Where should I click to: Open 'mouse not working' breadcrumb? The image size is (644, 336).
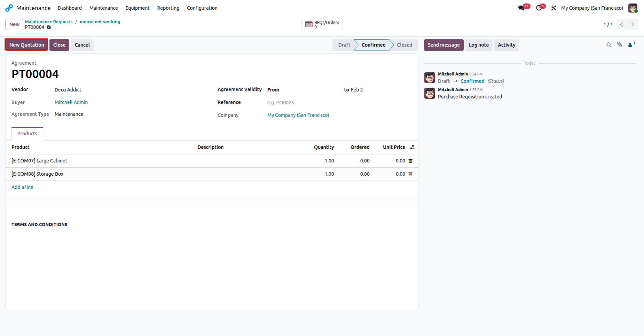click(x=100, y=22)
